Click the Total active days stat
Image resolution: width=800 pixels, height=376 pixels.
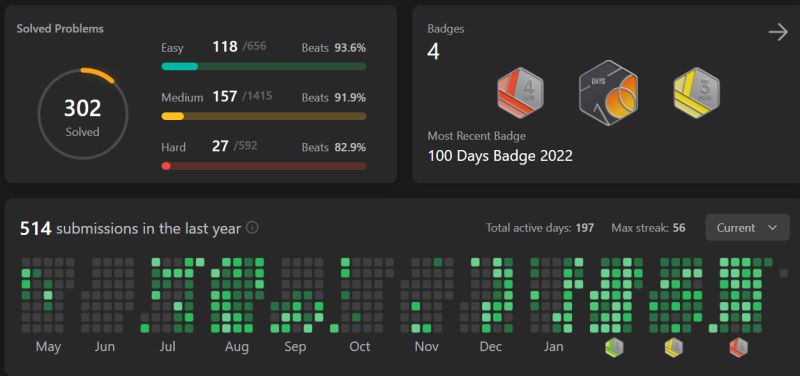point(540,228)
